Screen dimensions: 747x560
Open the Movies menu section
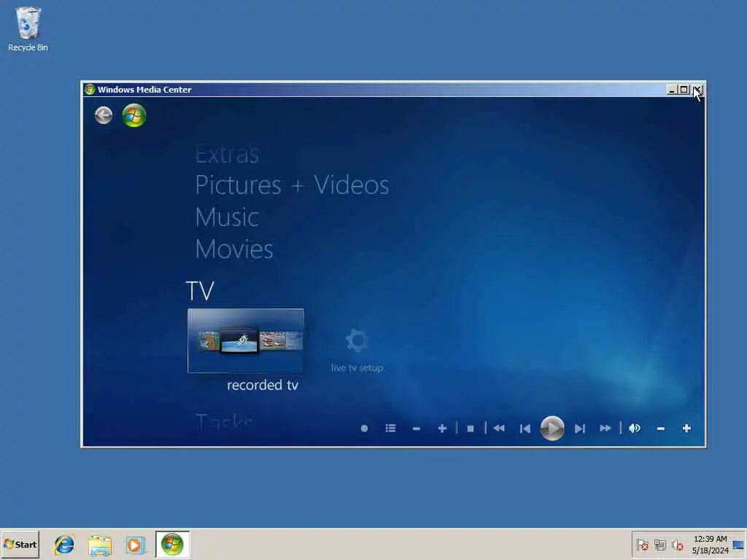(234, 249)
